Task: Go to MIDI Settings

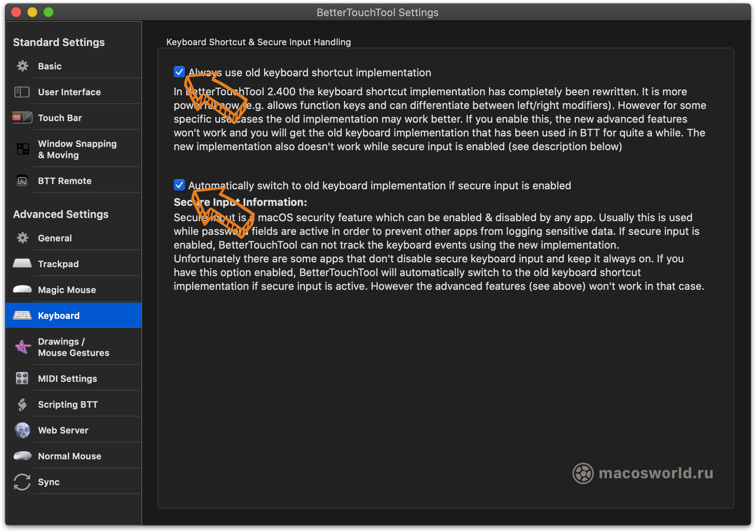Action: pos(73,379)
